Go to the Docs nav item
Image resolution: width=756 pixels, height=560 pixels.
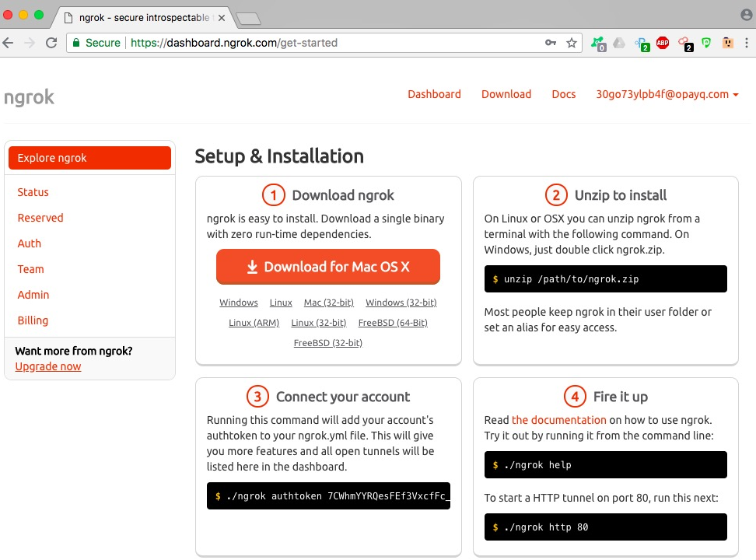coord(564,94)
